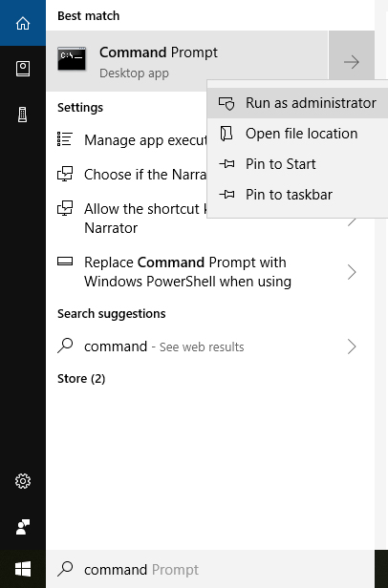Select Pin to Start

point(297,164)
